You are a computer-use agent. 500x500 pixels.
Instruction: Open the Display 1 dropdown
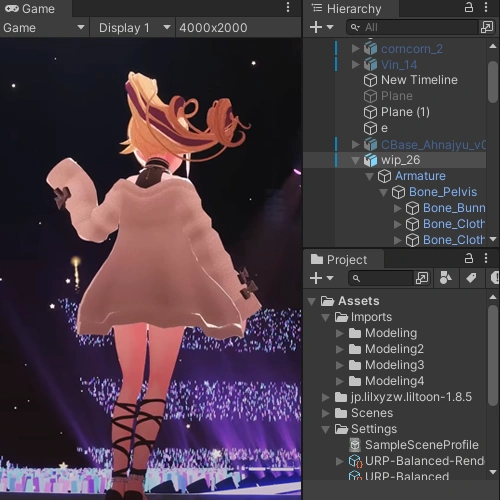(133, 28)
